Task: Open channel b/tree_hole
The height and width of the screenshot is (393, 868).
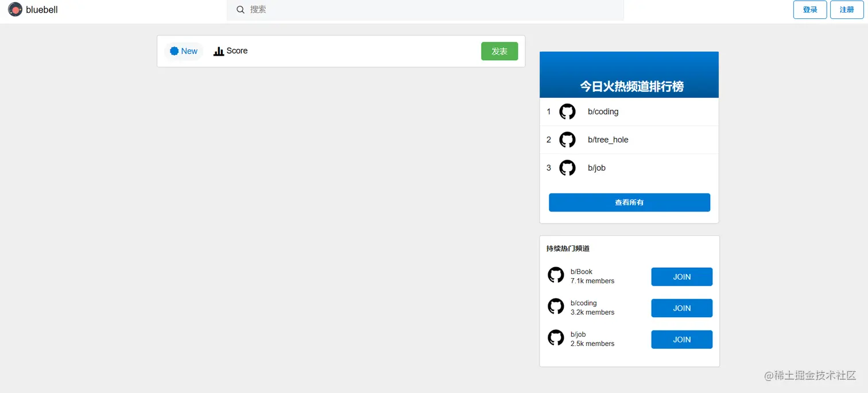Action: tap(608, 140)
